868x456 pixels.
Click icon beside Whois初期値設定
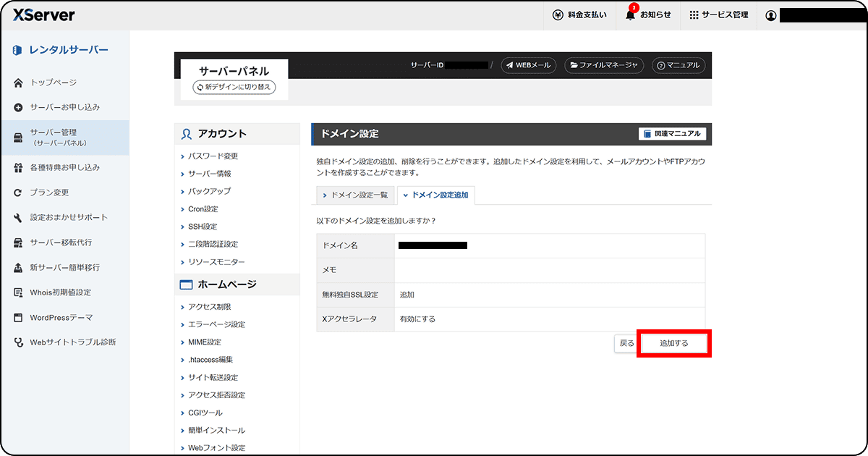coord(19,292)
